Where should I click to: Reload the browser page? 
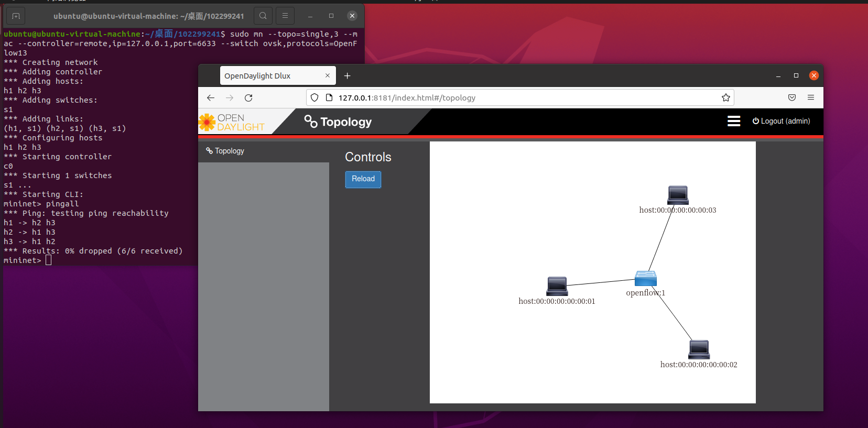[x=248, y=97]
